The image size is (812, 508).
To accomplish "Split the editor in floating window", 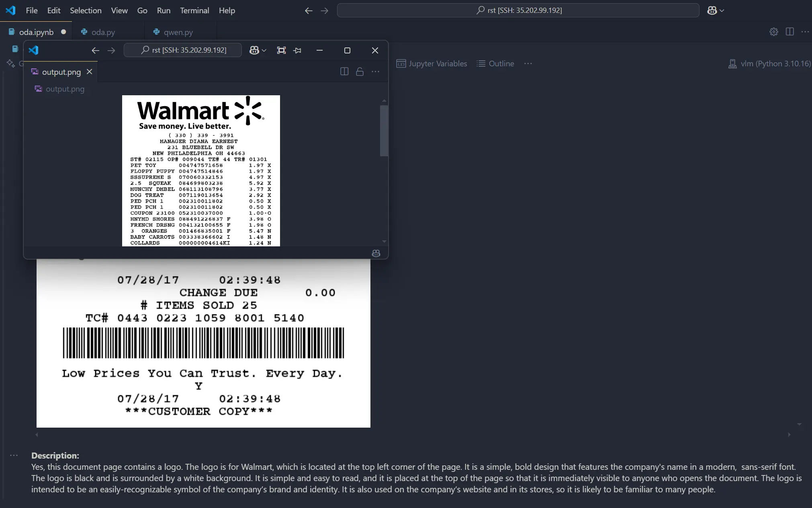I will click(344, 72).
